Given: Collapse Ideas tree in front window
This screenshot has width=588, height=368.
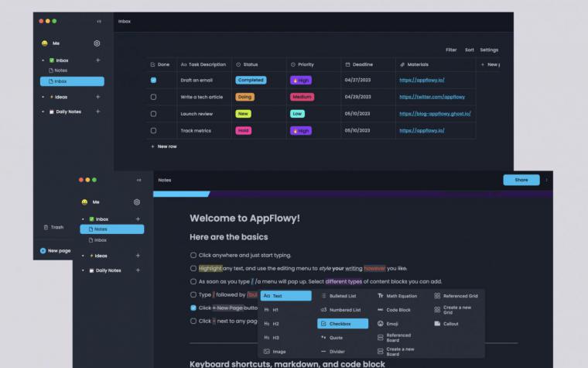Looking at the screenshot, I should pos(83,256).
